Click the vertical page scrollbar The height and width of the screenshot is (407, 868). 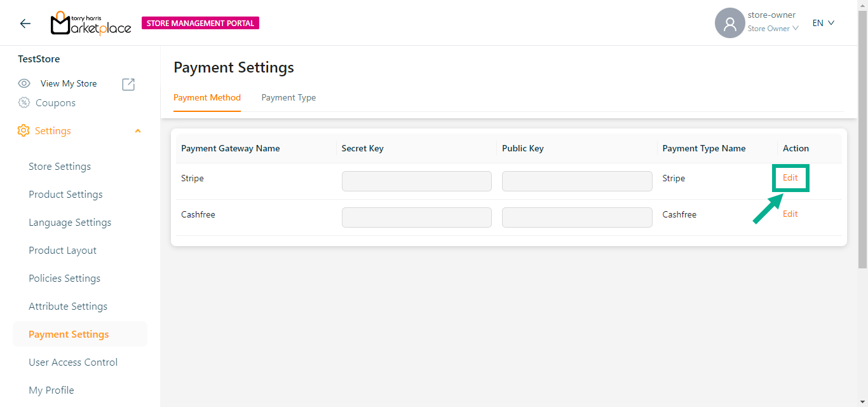point(862,140)
